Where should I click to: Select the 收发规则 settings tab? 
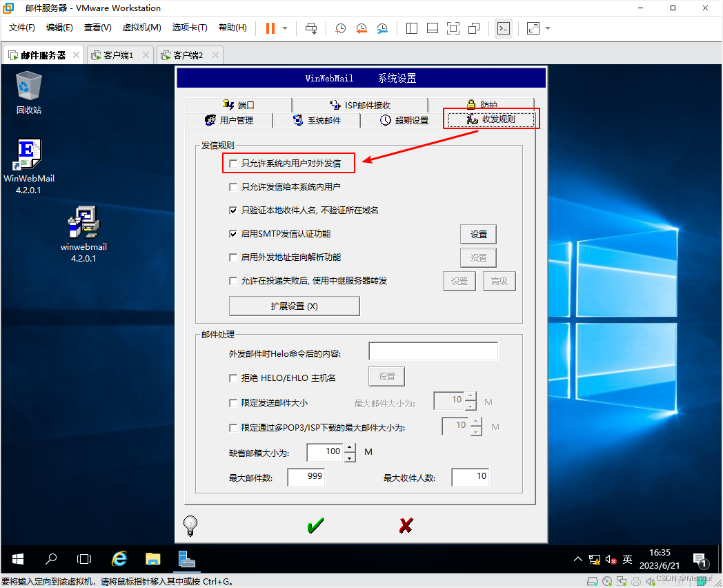point(491,119)
